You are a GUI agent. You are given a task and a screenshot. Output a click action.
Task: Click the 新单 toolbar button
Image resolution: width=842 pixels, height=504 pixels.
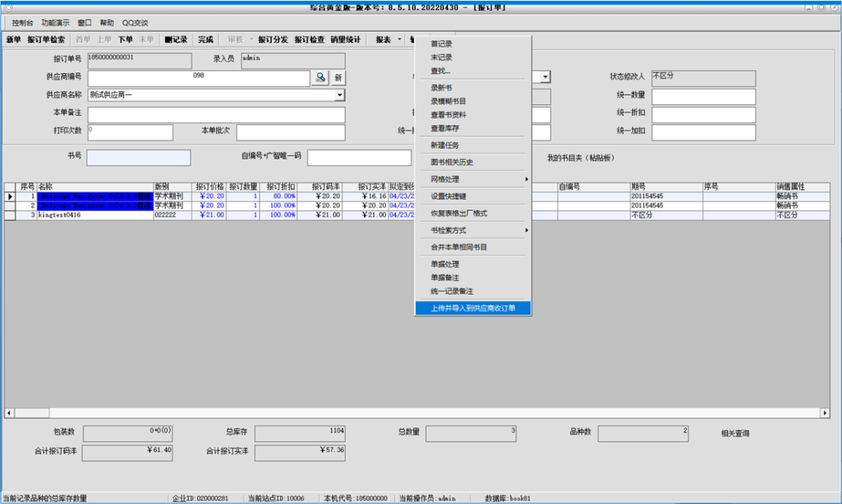coord(13,40)
